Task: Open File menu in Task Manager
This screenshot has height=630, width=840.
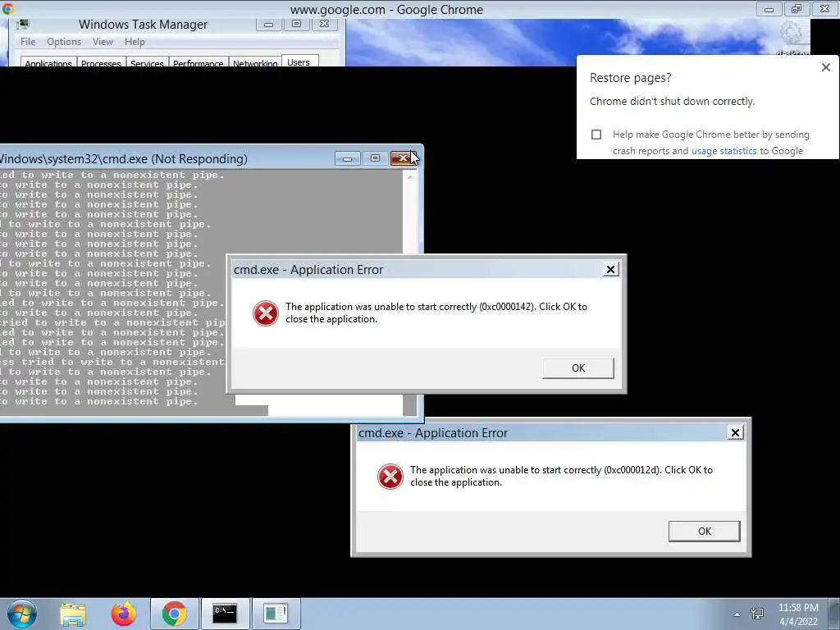Action: point(28,42)
